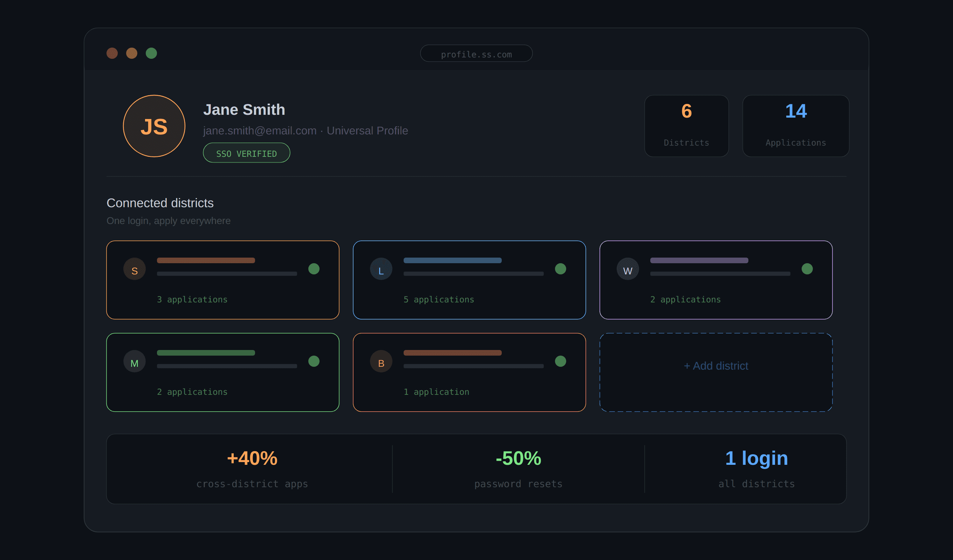The image size is (953, 560).
Task: Click the JS profile avatar
Action: [x=154, y=126]
